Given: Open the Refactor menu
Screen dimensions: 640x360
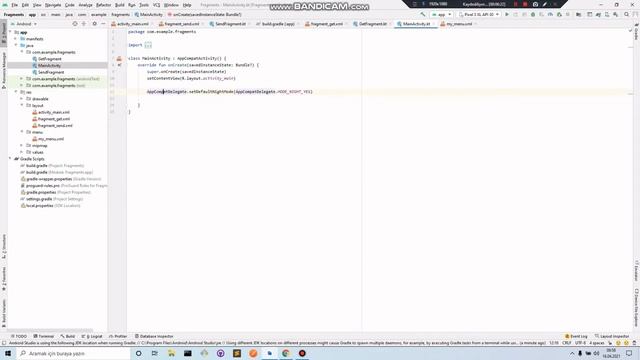Looking at the screenshot, I should (103, 5).
